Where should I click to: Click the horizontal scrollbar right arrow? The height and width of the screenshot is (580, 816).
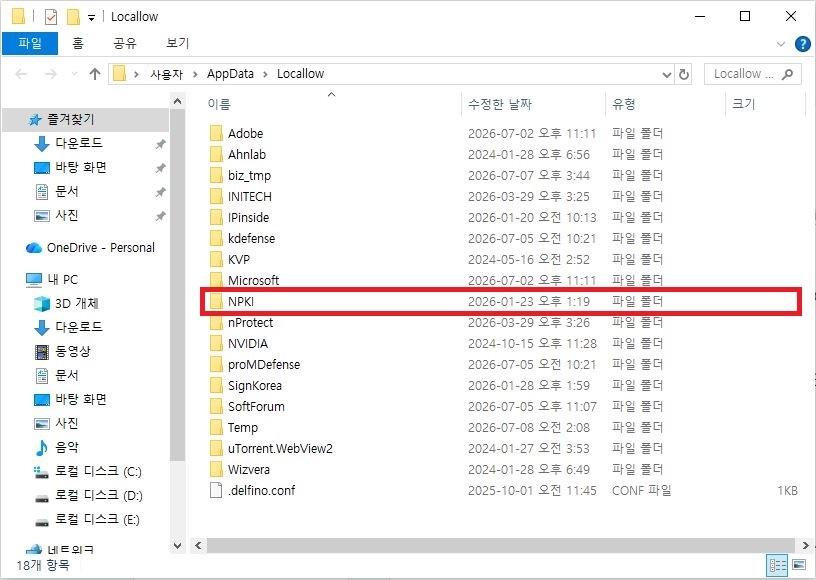pyautogui.click(x=806, y=546)
